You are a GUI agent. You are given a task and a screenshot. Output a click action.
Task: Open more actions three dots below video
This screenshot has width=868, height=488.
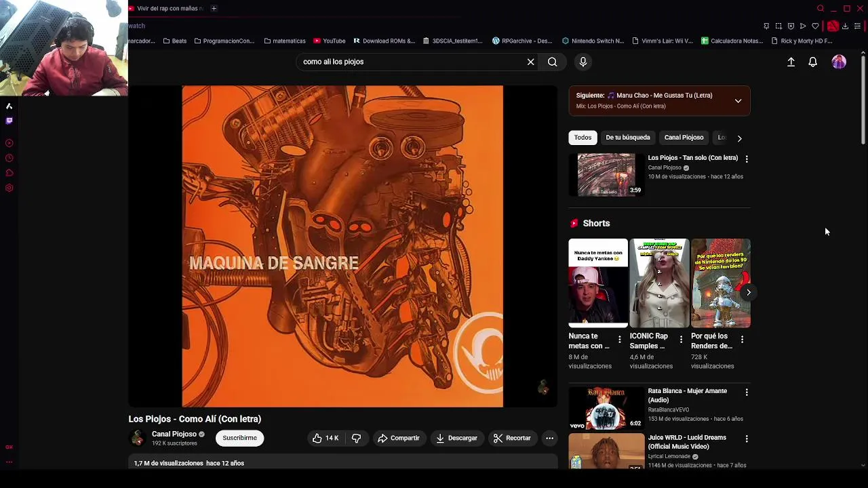(549, 438)
